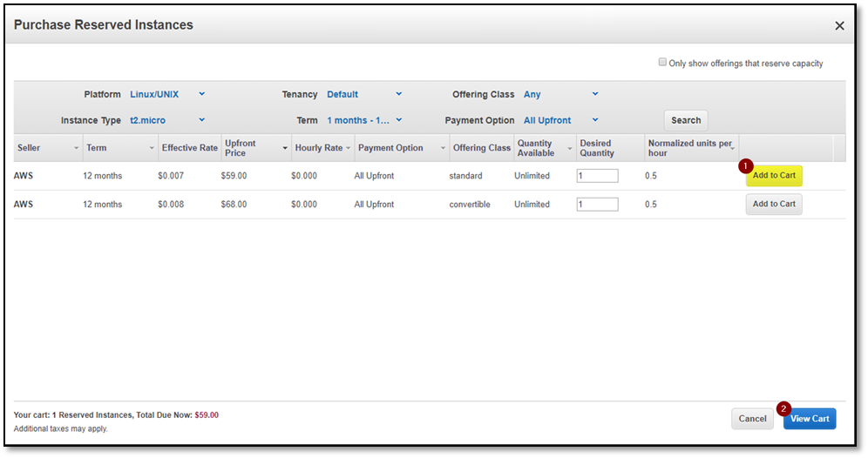The width and height of the screenshot is (868, 458).
Task: Select the $59.00 upfront price cell
Action: (x=234, y=176)
